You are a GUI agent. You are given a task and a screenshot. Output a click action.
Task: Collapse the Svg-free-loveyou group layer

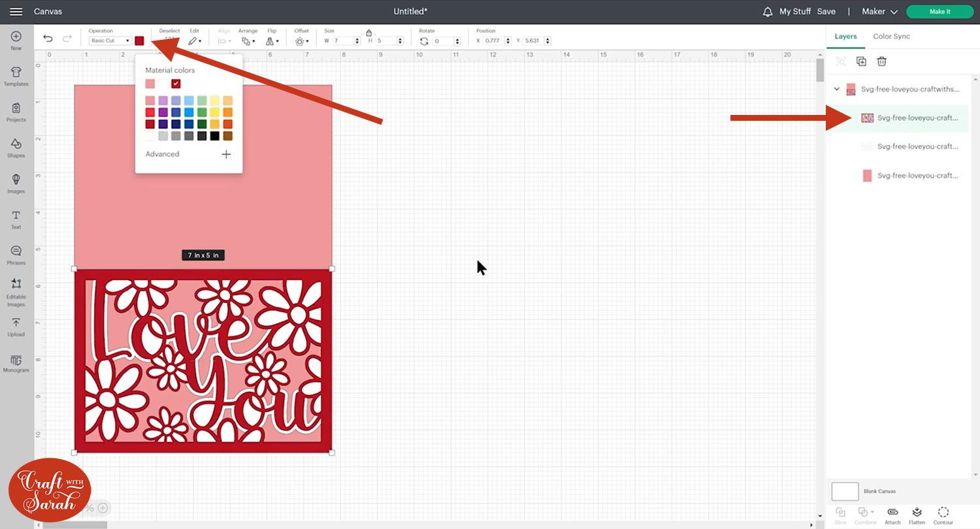pos(837,89)
